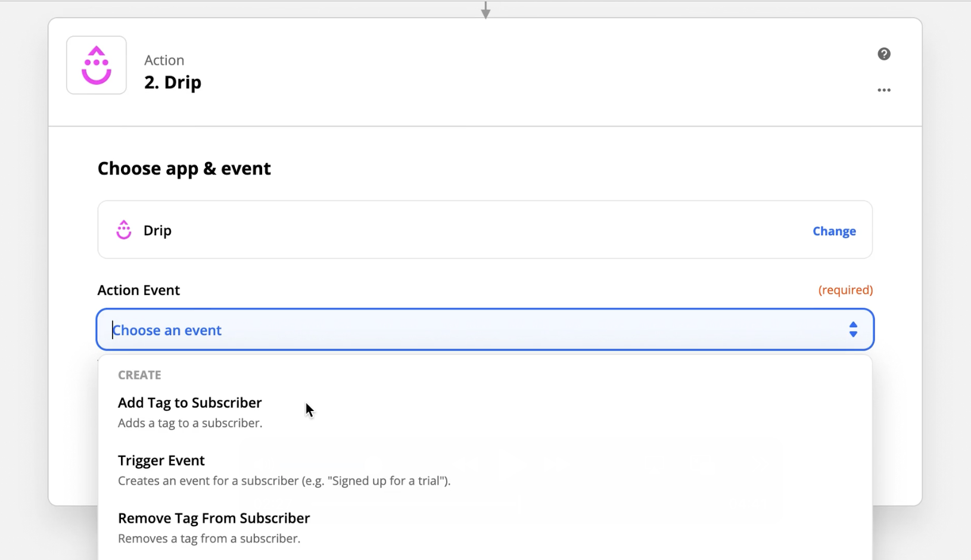Open the three-dot more options menu
Screen dimensions: 971x560
884,91
